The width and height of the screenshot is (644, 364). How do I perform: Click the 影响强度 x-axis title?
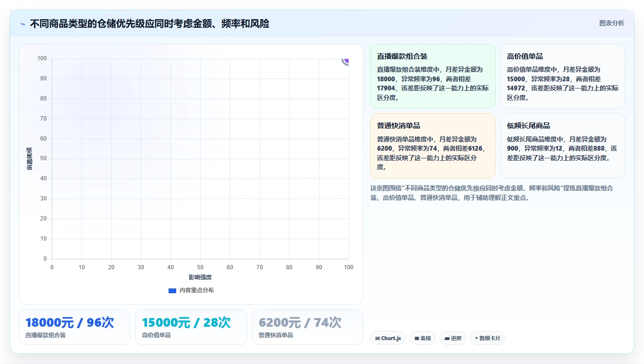200,277
